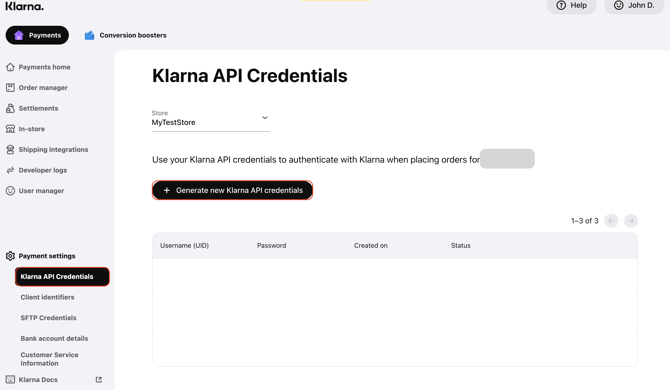This screenshot has width=670, height=390.
Task: Open Order manager from sidebar
Action: [x=37, y=88]
